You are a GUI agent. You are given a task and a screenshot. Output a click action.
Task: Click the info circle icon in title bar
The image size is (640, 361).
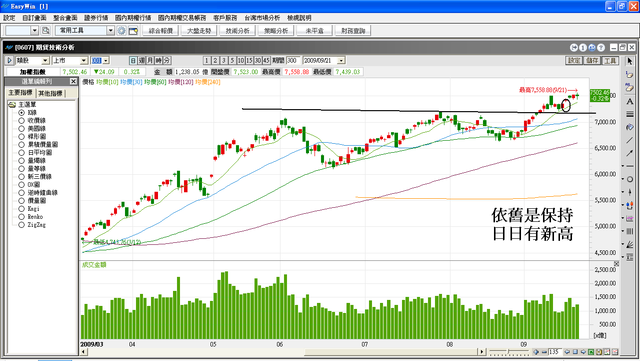tap(583, 48)
